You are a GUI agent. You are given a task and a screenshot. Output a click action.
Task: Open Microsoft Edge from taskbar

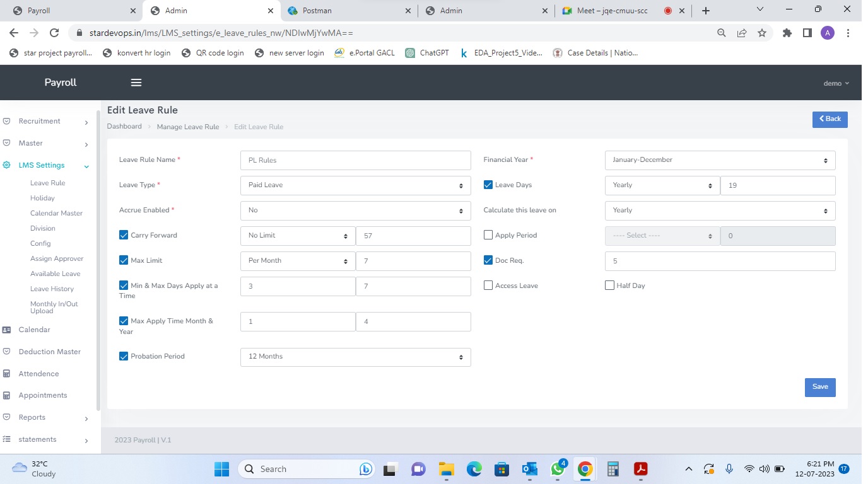[x=474, y=469]
